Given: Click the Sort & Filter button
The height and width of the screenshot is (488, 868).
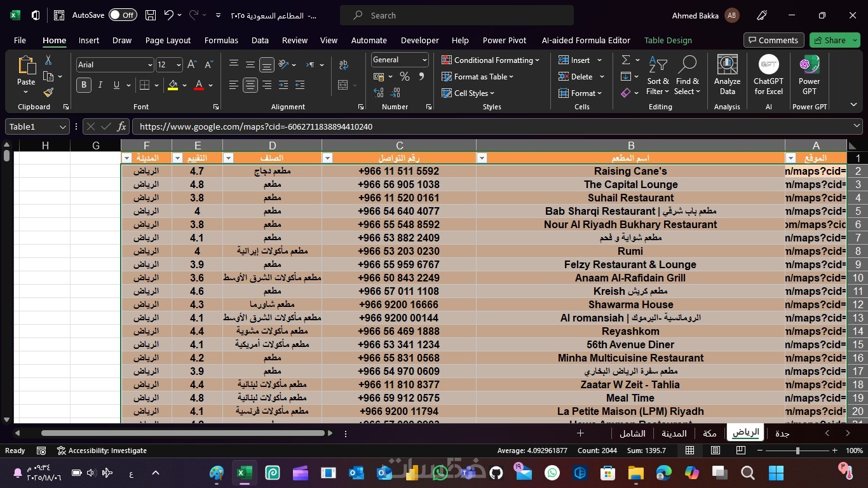Looking at the screenshot, I should (x=658, y=75).
